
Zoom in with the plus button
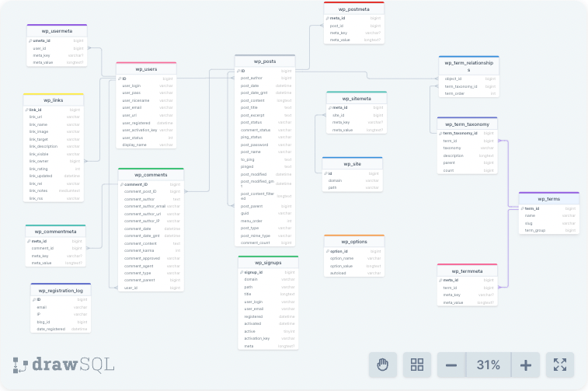point(525,365)
